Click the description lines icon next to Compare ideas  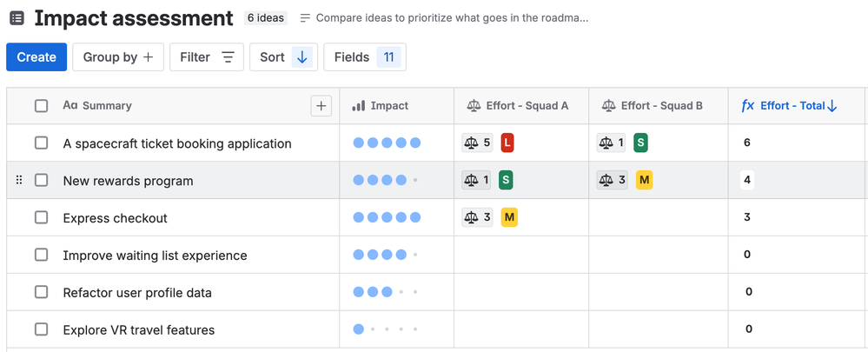pyautogui.click(x=305, y=18)
